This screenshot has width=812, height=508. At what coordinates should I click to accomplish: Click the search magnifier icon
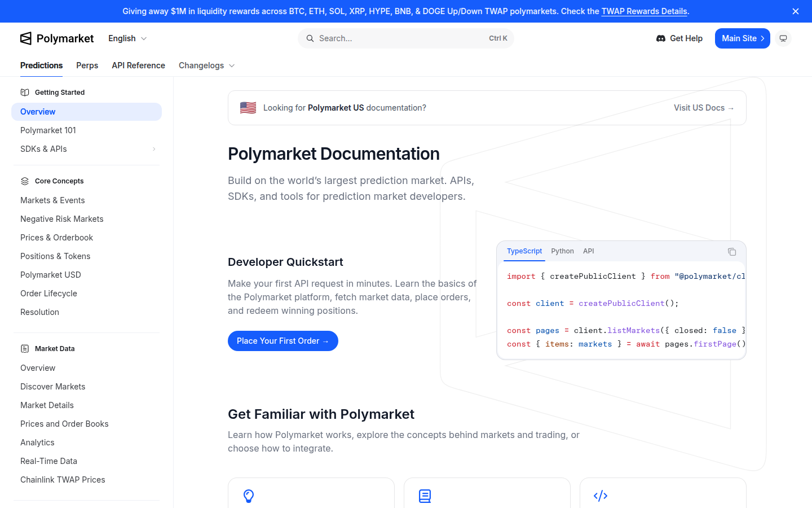click(310, 38)
